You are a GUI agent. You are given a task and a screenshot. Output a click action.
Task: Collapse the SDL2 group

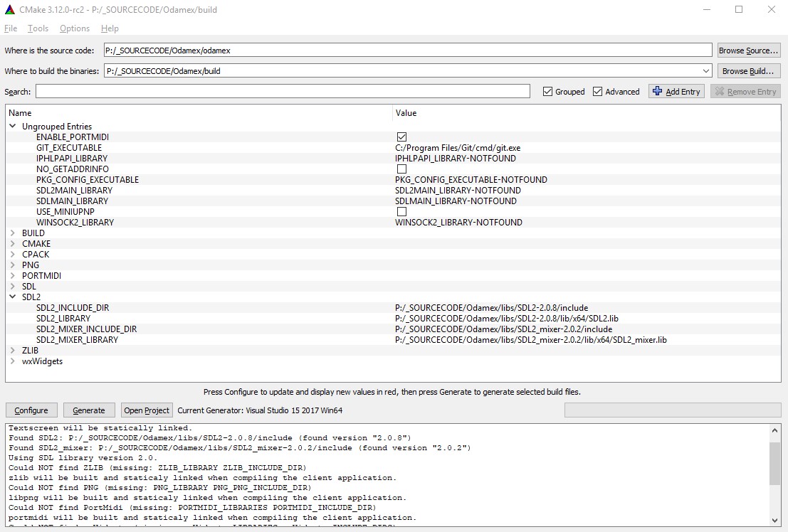tap(13, 297)
